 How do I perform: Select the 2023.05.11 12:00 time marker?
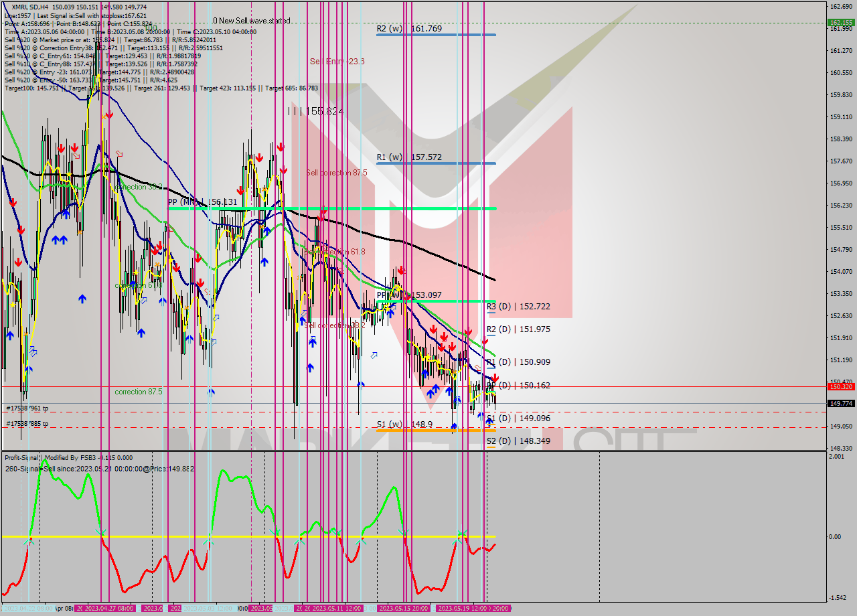pyautogui.click(x=337, y=608)
